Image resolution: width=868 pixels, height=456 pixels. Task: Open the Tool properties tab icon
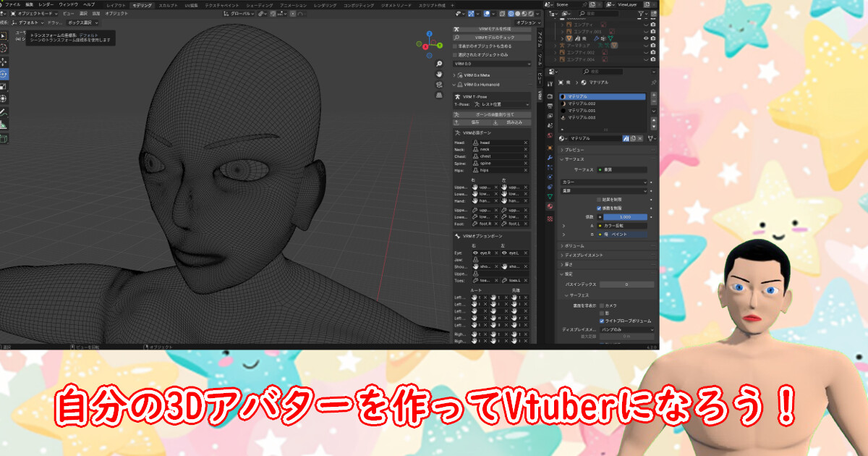point(550,84)
